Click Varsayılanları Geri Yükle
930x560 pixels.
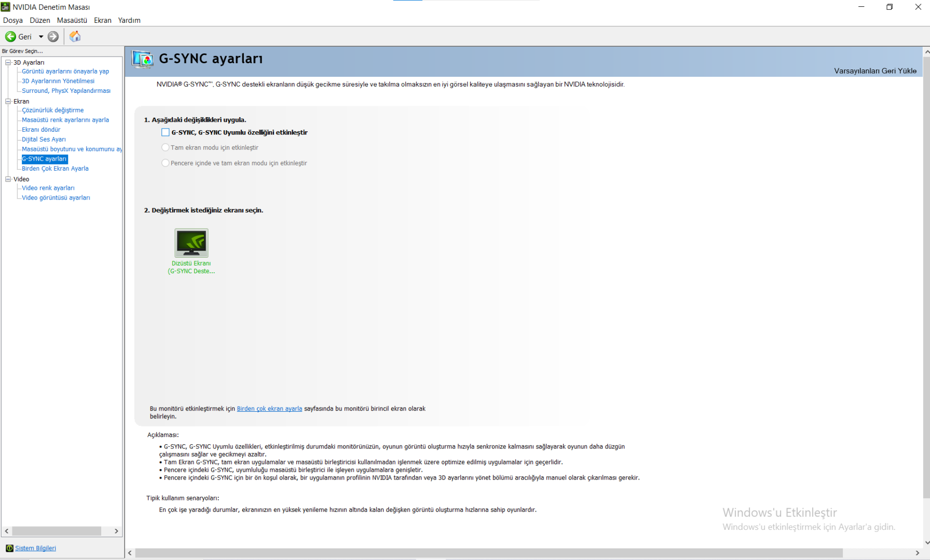875,71
